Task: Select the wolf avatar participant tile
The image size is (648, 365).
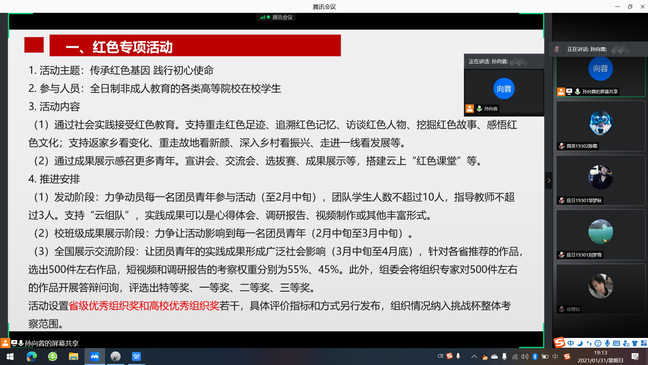Action: 600,126
